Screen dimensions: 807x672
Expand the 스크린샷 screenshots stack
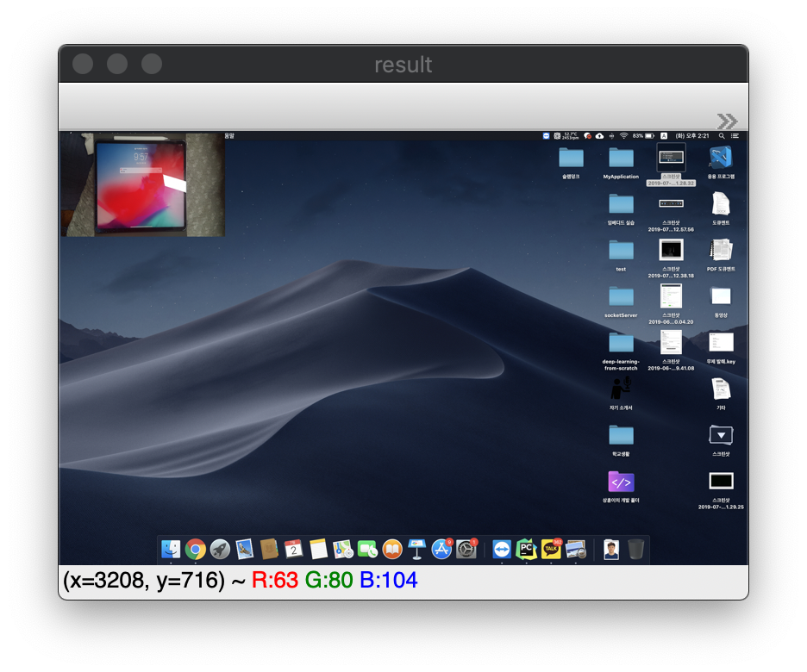click(721, 440)
